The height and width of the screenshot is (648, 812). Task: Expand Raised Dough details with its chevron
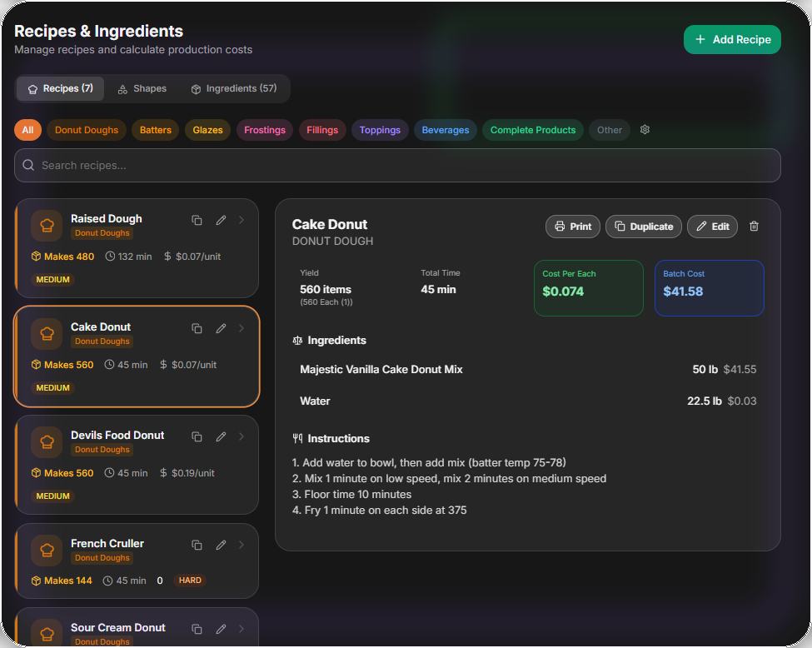point(242,220)
